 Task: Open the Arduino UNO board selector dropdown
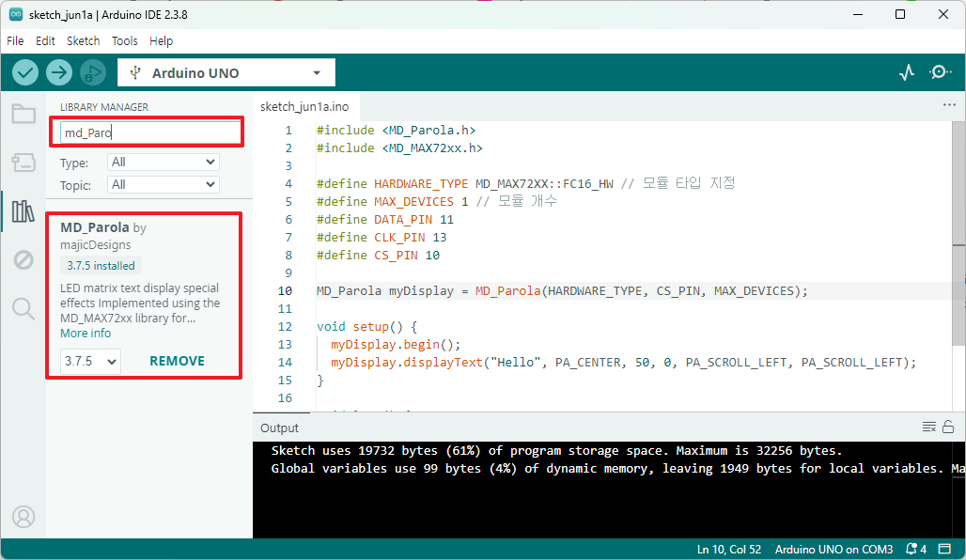pyautogui.click(x=226, y=72)
